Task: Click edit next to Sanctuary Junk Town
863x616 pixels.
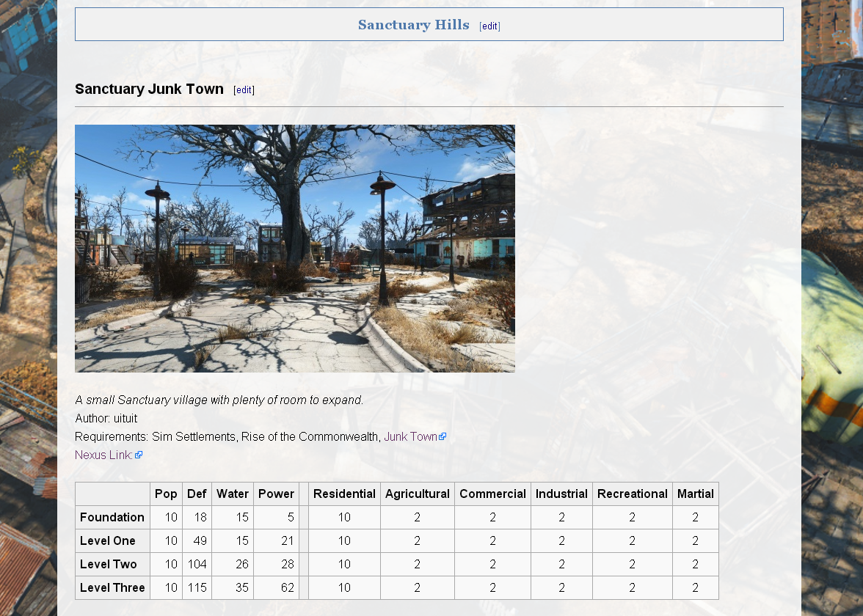Action: point(244,89)
